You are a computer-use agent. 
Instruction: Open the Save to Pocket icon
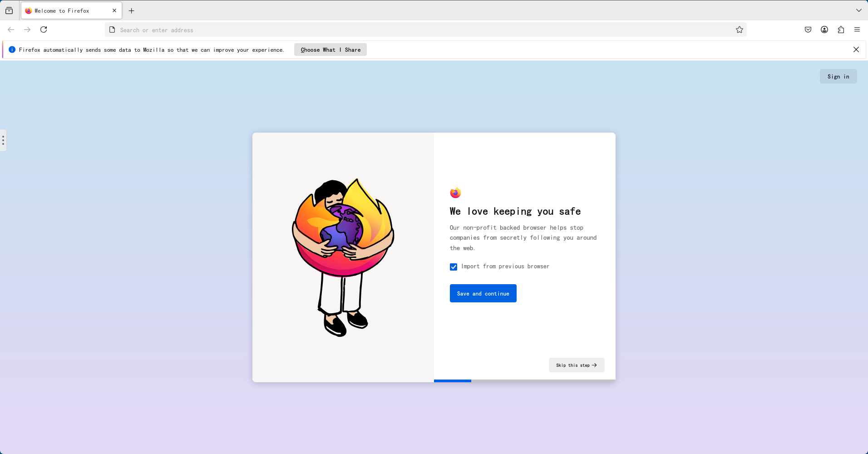808,30
